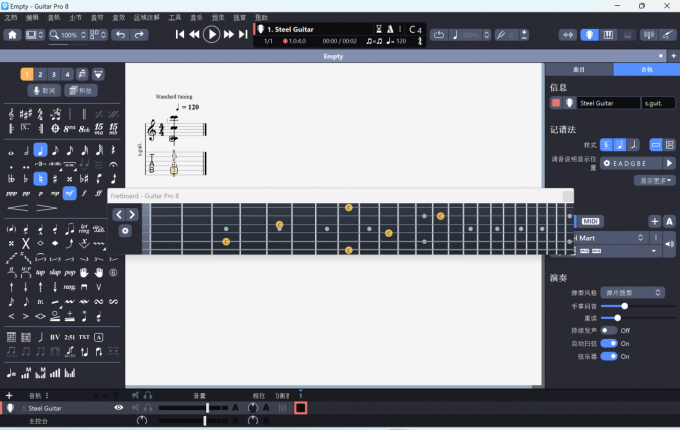Skip to the end of the score
Viewport: 680px width, 430px height.
pos(244,35)
